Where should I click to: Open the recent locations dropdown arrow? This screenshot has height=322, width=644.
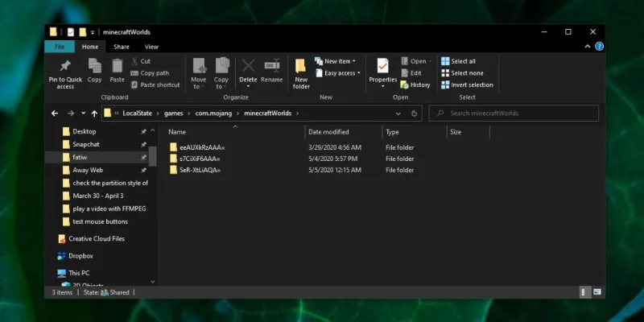84,114
